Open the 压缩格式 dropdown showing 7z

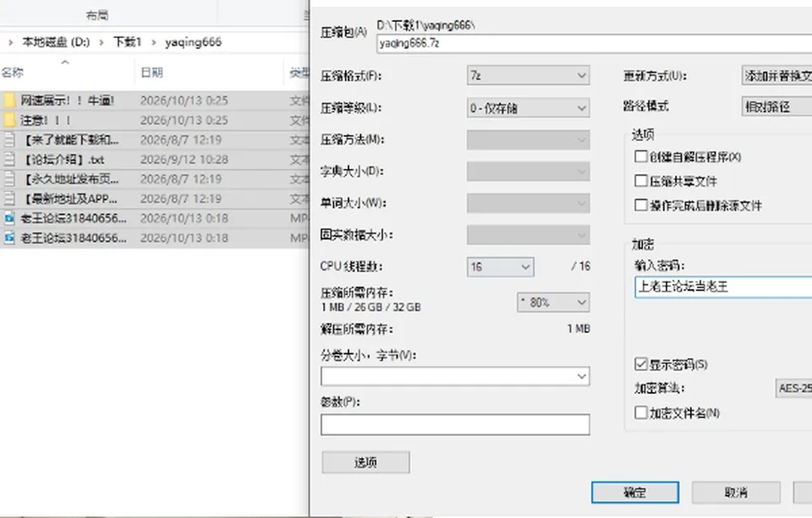(528, 76)
